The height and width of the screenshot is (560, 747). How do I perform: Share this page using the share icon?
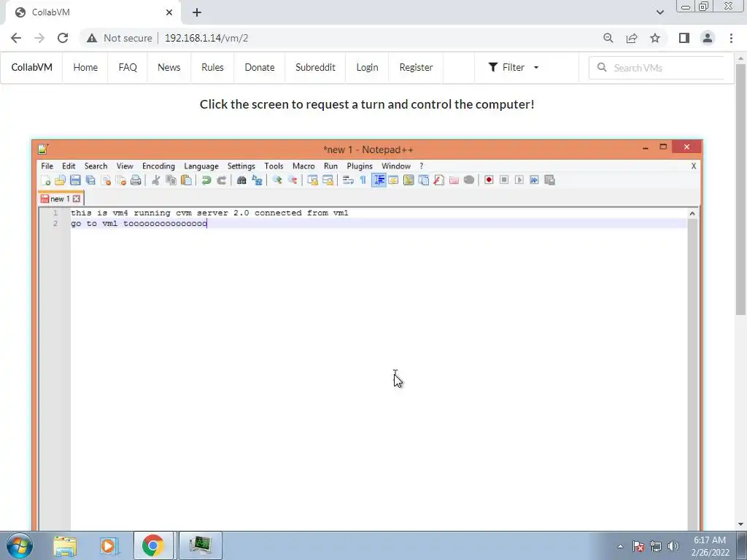click(x=632, y=38)
